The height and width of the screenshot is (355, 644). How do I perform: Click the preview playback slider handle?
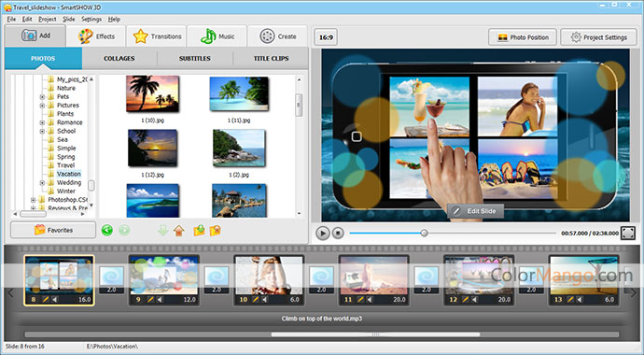(425, 233)
